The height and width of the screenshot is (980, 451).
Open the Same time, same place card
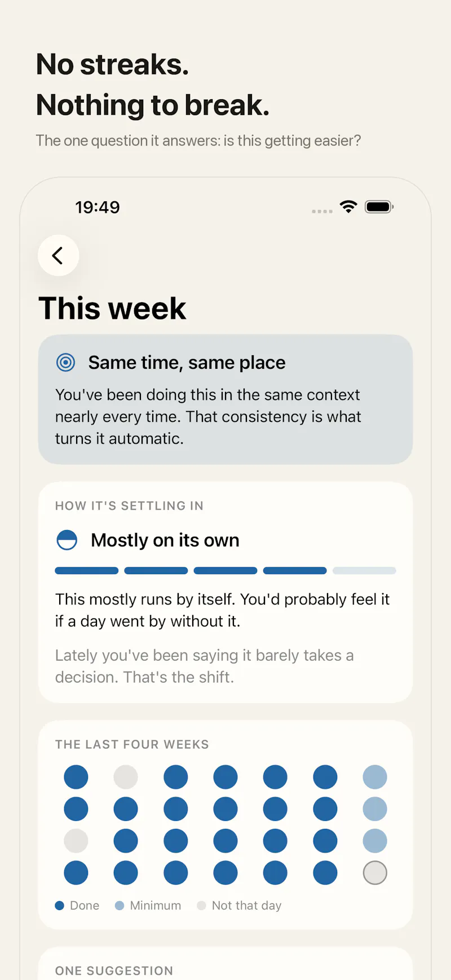(225, 399)
